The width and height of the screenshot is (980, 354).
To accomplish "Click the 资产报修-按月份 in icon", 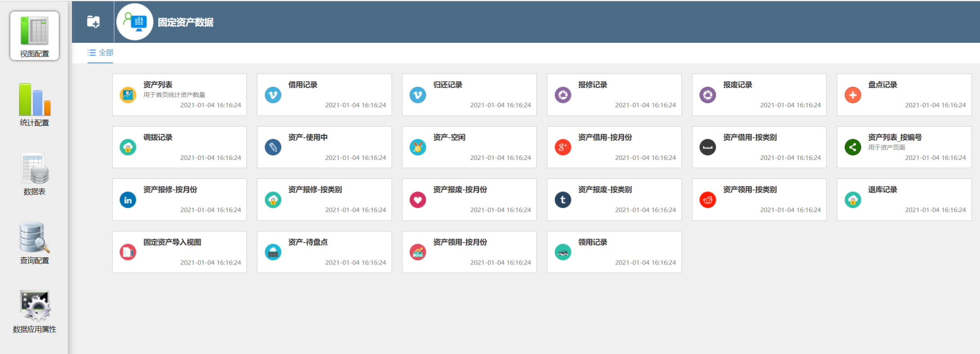I will (x=128, y=200).
